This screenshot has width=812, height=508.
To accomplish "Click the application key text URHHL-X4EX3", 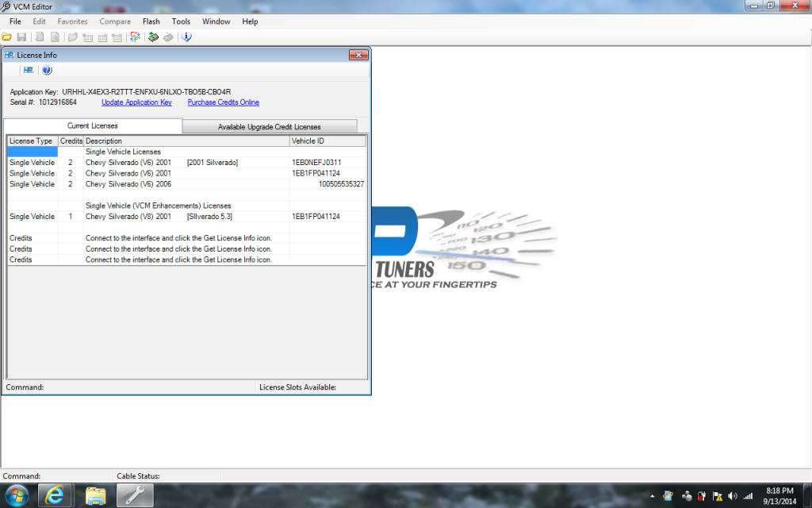I will pyautogui.click(x=147, y=92).
